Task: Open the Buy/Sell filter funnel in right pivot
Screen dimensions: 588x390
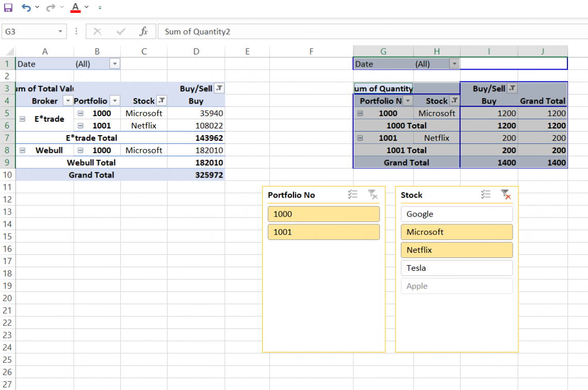Action: click(x=511, y=88)
